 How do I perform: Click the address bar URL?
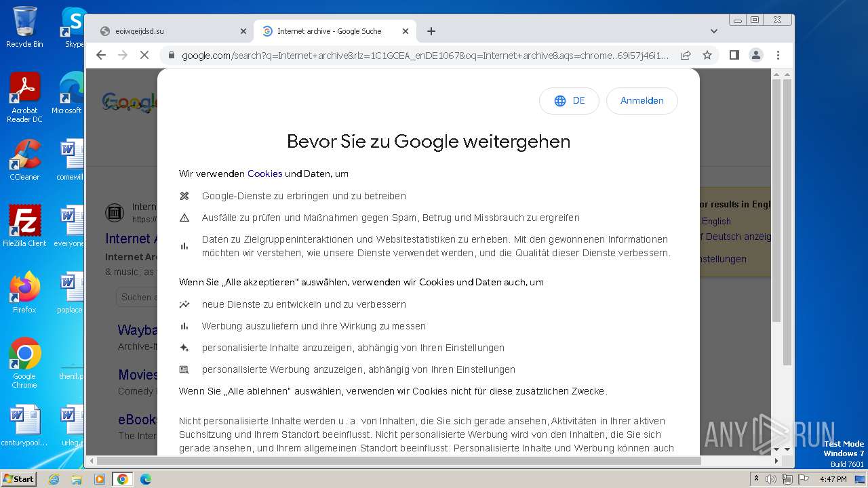click(x=425, y=55)
